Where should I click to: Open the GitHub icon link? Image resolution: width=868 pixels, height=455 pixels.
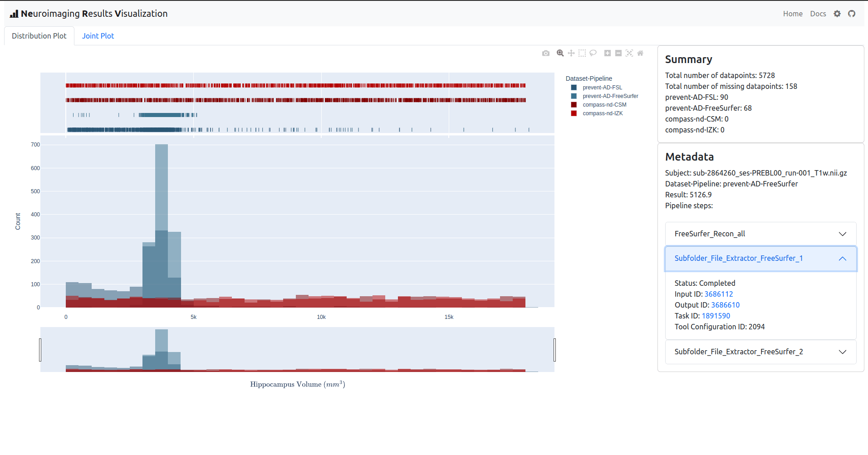[852, 14]
